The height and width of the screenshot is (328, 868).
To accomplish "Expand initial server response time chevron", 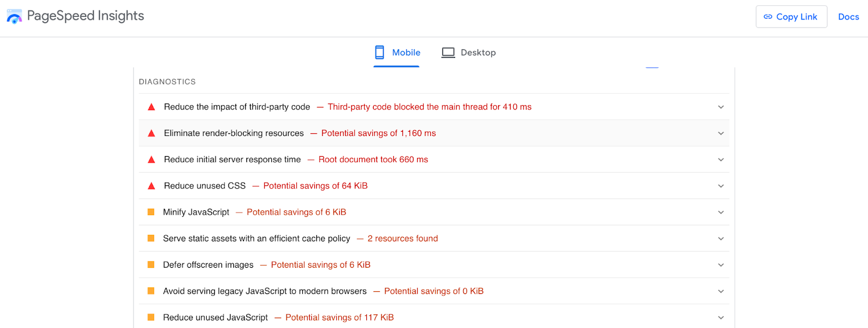I will click(x=721, y=159).
